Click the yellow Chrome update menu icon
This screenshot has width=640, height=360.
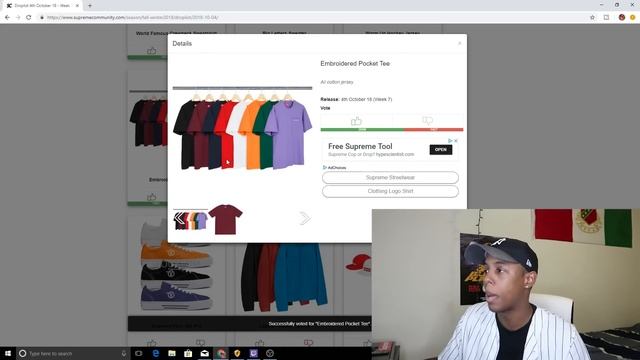click(633, 18)
